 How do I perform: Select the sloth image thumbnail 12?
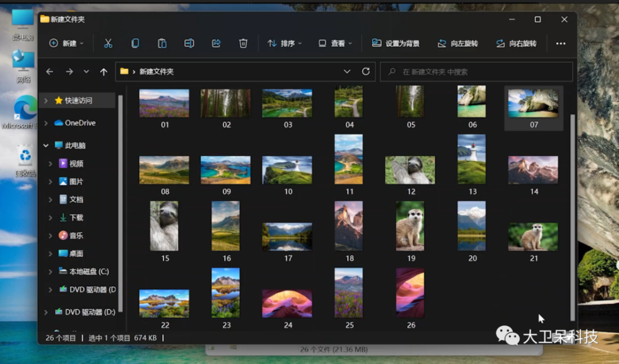[410, 170]
